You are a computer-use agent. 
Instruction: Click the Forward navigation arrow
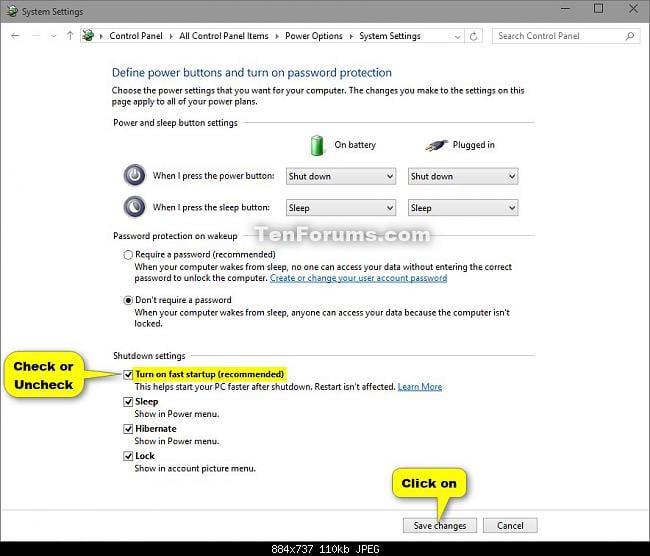click(x=36, y=36)
